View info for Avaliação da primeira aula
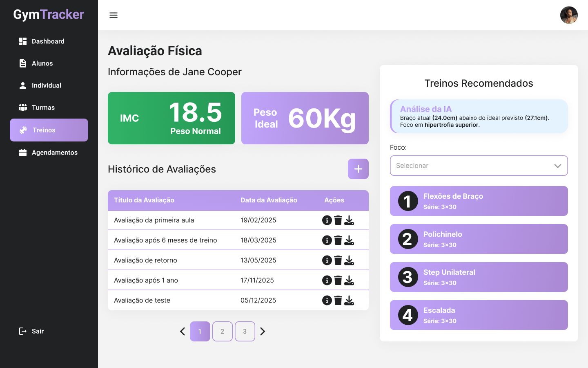This screenshot has width=588, height=368. tap(327, 220)
